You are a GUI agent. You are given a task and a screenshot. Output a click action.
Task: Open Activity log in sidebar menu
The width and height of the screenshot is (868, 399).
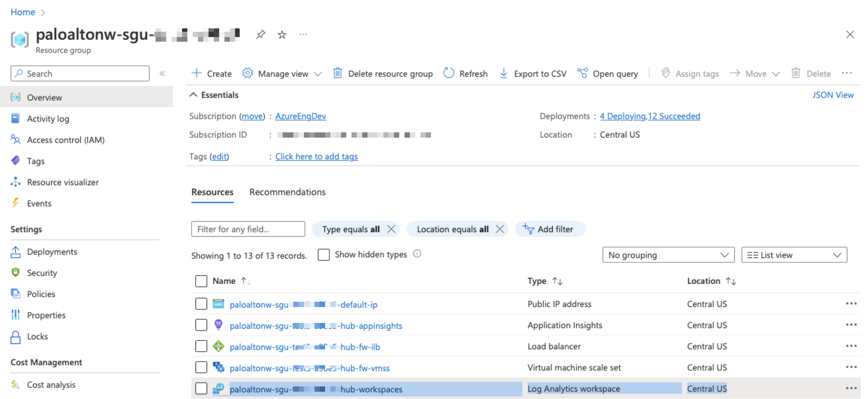48,118
